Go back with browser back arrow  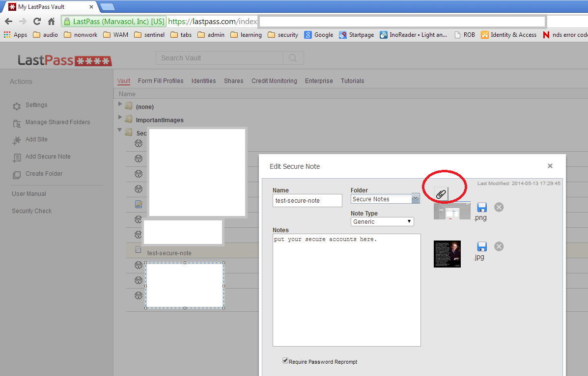(9, 22)
